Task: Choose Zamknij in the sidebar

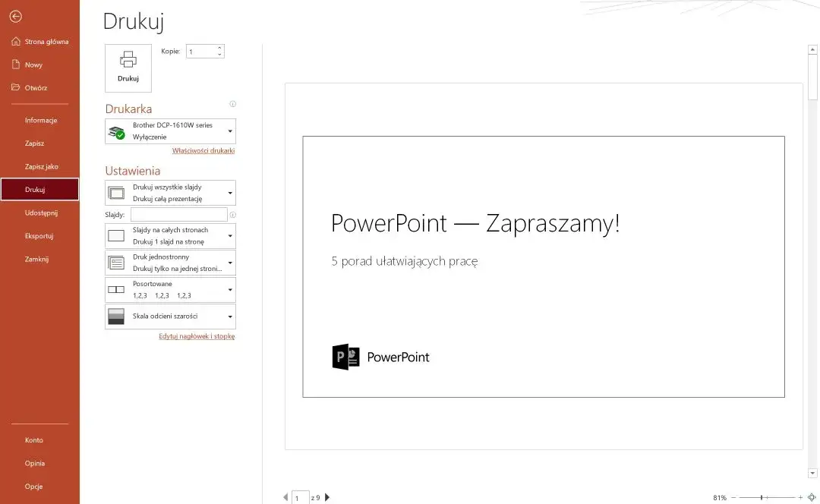Action: 40,259
